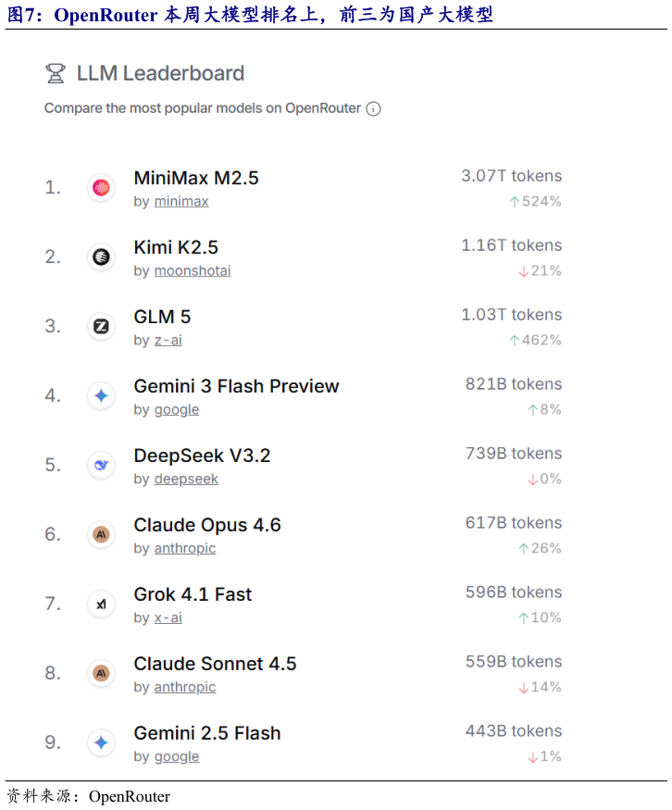The width and height of the screenshot is (672, 810).
Task: Open the anthropic link under Claude Sonnet 4.5
Action: click(x=184, y=688)
